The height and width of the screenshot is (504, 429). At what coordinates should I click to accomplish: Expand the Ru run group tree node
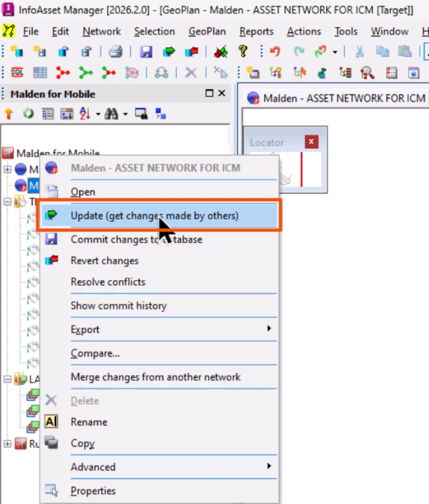tap(8, 444)
